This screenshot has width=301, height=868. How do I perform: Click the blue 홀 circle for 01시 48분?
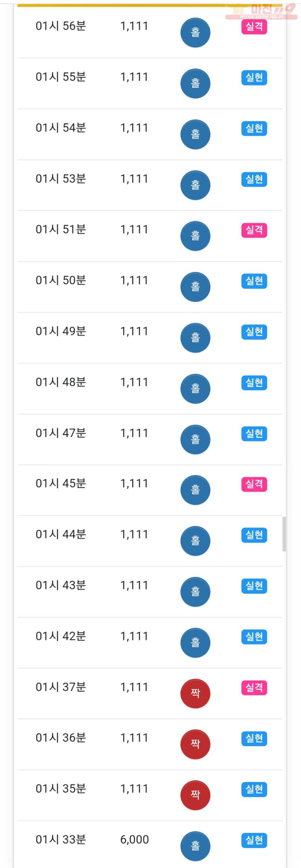(195, 389)
